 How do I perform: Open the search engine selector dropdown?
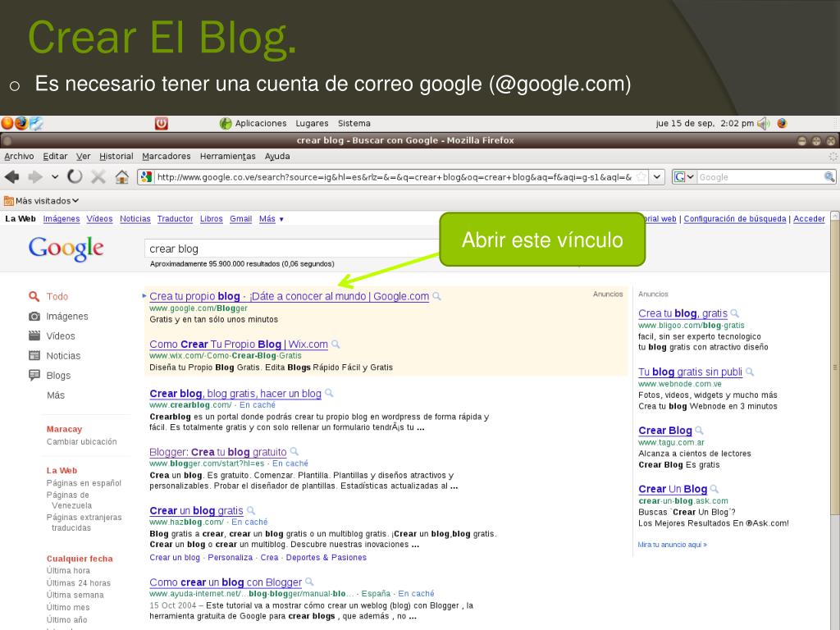pos(684,177)
